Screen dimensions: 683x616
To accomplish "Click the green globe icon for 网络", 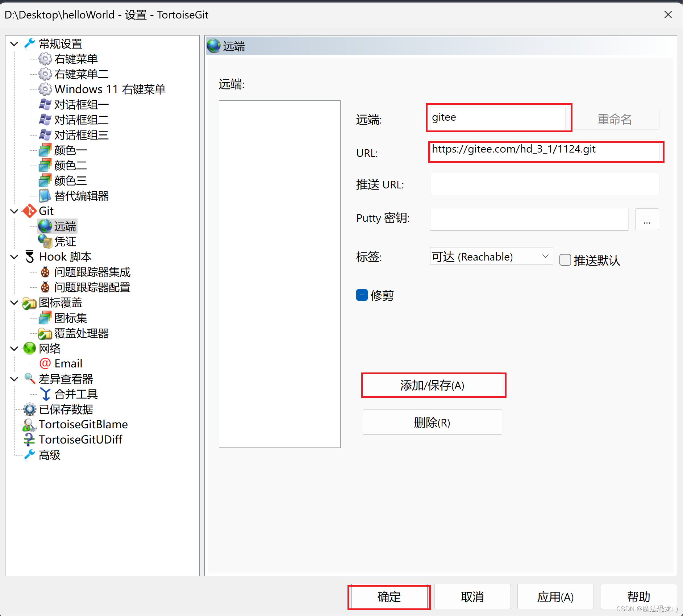I will [x=29, y=348].
